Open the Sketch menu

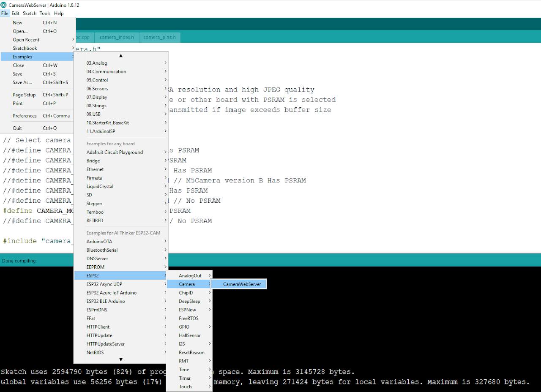point(30,13)
